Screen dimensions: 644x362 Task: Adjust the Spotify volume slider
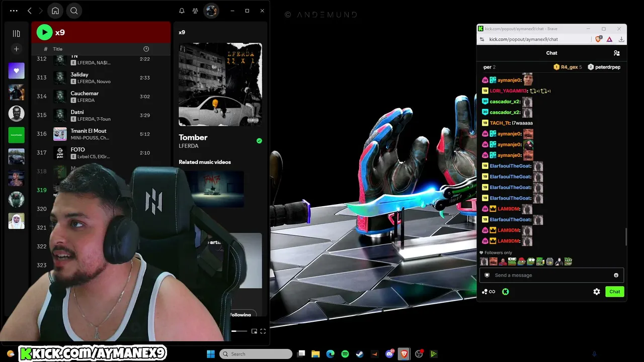239,331
